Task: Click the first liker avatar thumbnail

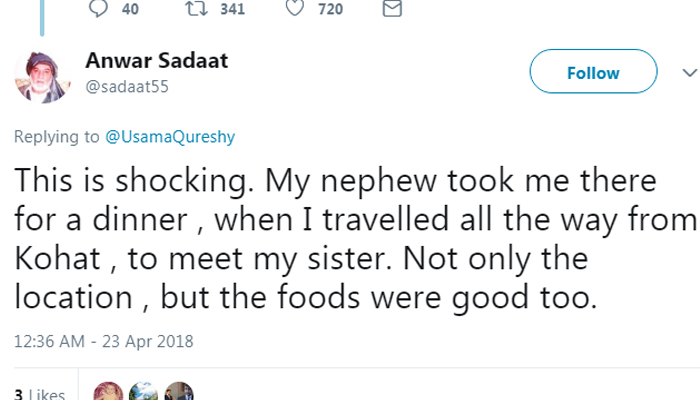Action: click(107, 392)
